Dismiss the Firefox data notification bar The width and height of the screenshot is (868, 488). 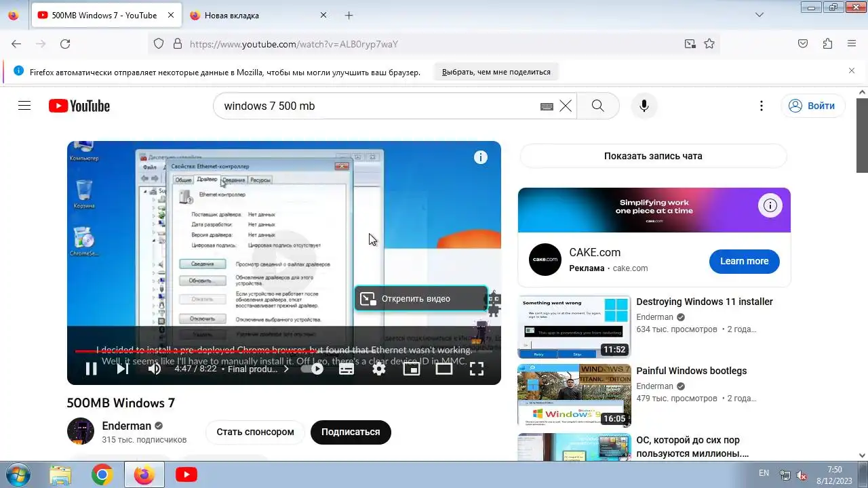[x=852, y=70]
